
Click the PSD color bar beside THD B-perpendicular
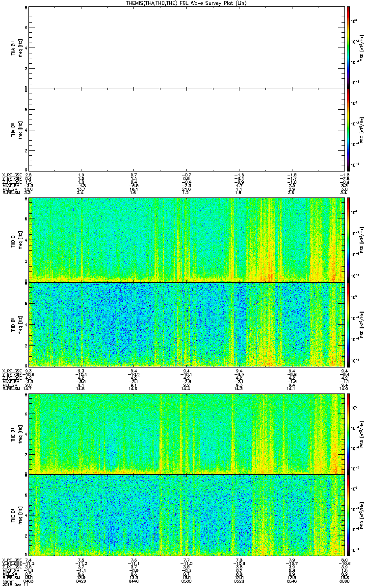[x=348, y=240]
